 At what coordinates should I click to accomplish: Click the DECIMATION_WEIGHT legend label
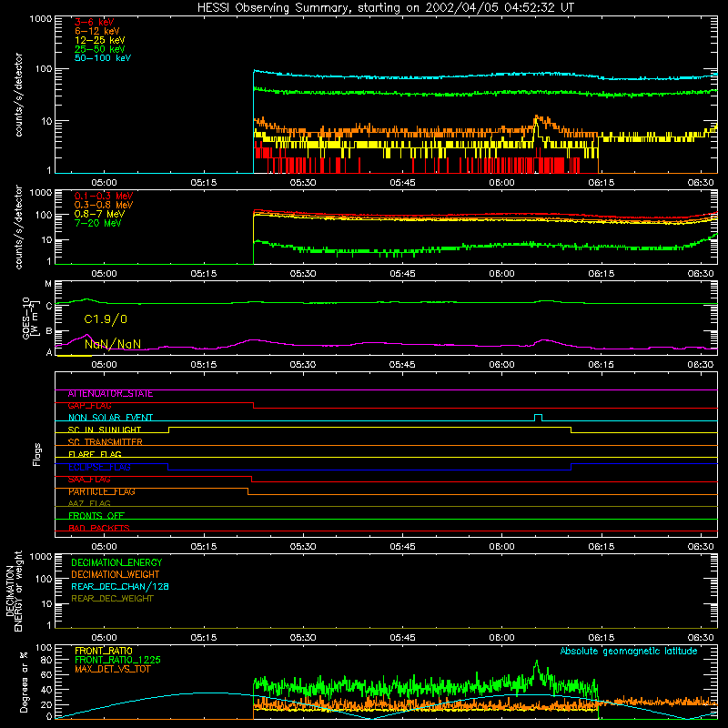[116, 574]
